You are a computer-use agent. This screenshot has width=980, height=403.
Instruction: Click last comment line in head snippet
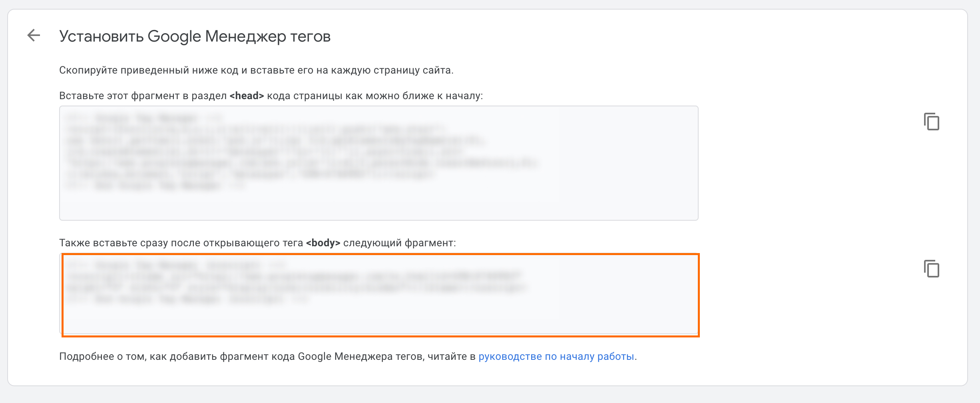click(x=156, y=186)
